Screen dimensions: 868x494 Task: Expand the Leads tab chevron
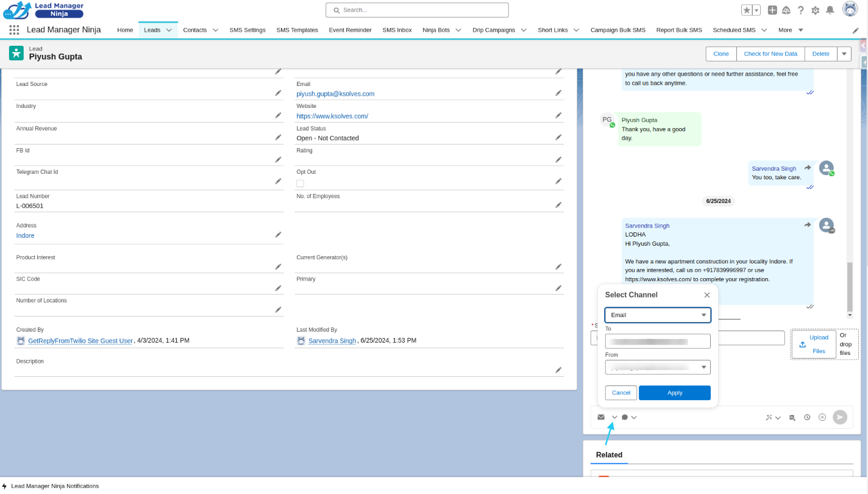169,30
